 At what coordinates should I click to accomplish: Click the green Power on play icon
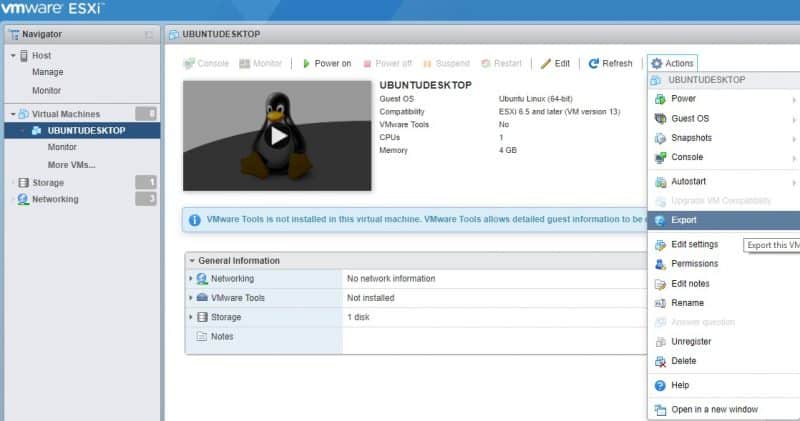coord(306,64)
